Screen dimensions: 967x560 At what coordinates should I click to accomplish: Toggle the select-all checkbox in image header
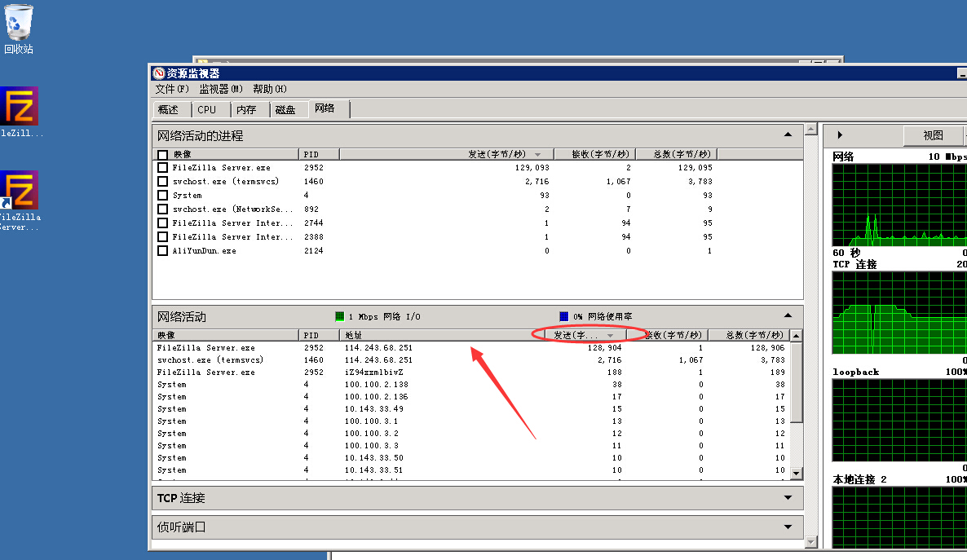click(163, 154)
